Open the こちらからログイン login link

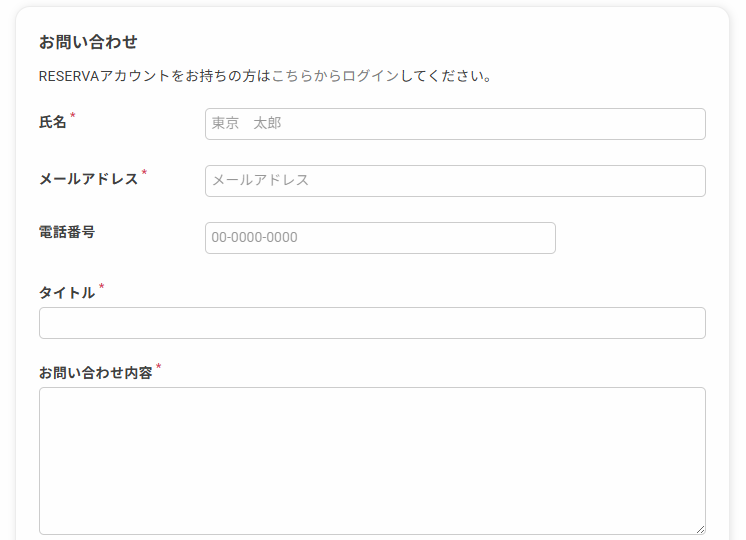pyautogui.click(x=335, y=76)
